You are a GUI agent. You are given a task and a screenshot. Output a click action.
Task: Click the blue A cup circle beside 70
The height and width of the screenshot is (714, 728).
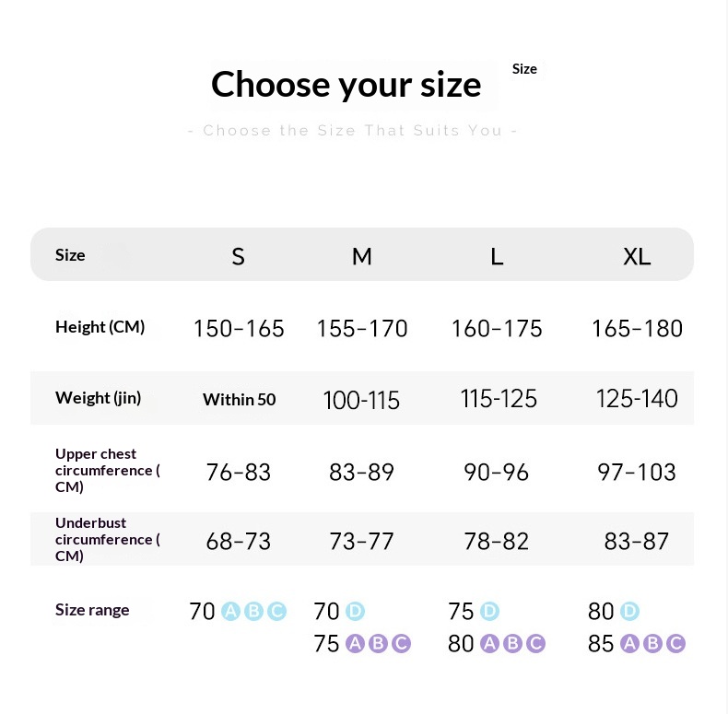(x=230, y=611)
